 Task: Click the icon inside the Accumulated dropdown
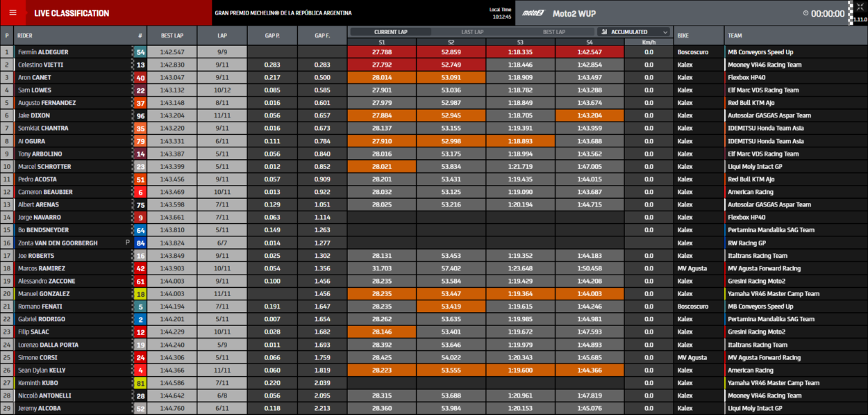click(605, 32)
